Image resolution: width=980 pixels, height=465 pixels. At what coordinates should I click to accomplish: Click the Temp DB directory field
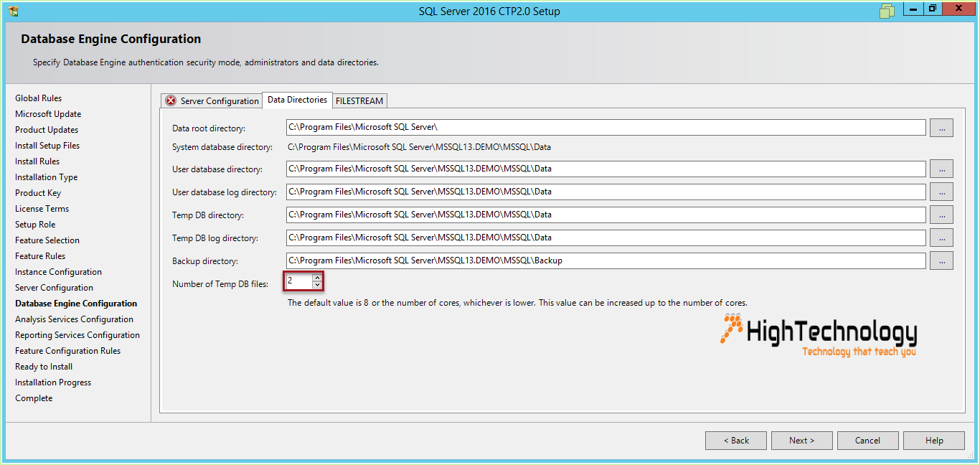point(606,215)
